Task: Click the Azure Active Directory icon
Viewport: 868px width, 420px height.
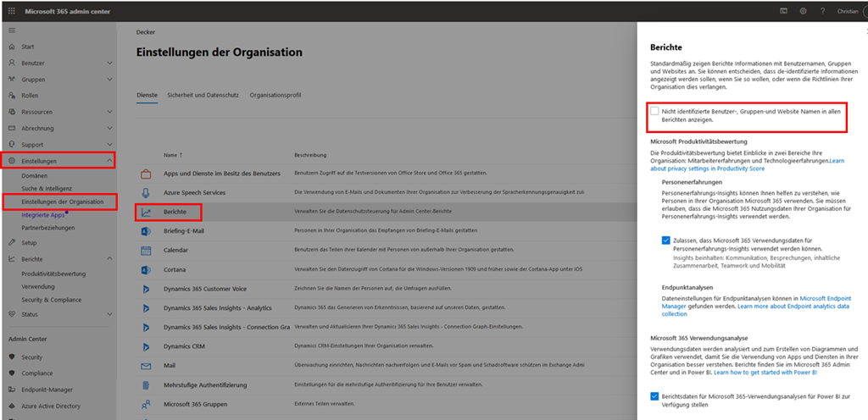Action: (12, 406)
